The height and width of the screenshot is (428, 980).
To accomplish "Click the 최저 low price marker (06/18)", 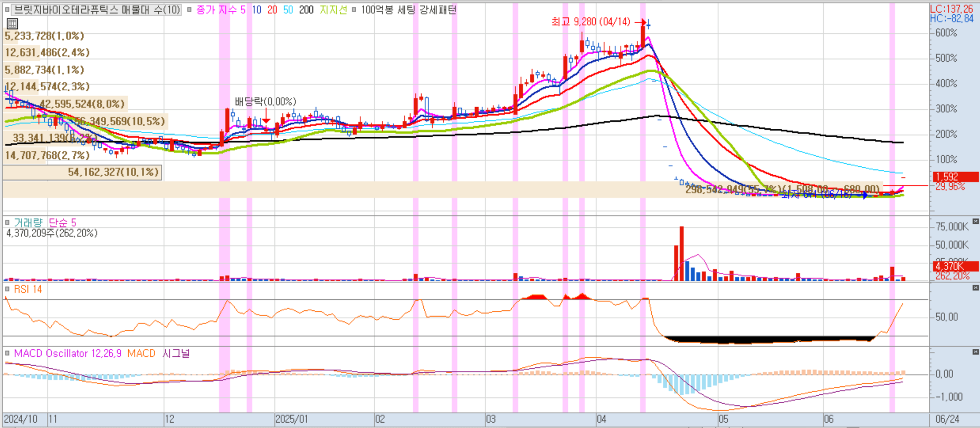I will click(816, 195).
